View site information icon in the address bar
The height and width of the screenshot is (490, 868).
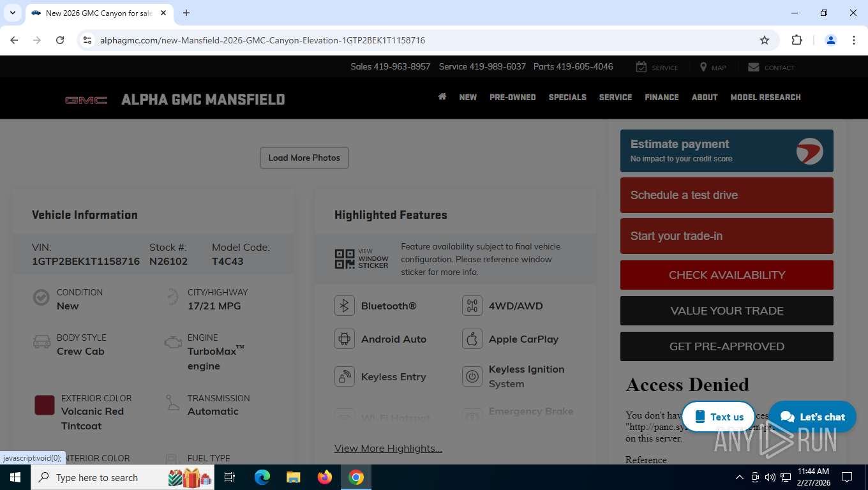(88, 40)
